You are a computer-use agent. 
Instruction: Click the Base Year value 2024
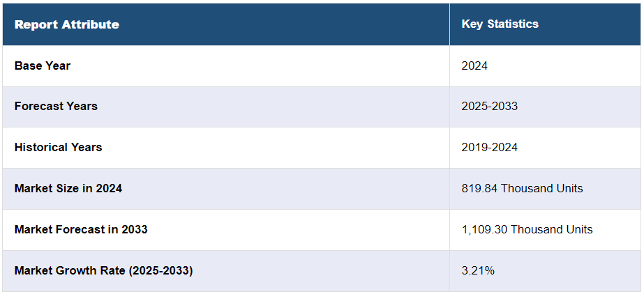tap(474, 65)
